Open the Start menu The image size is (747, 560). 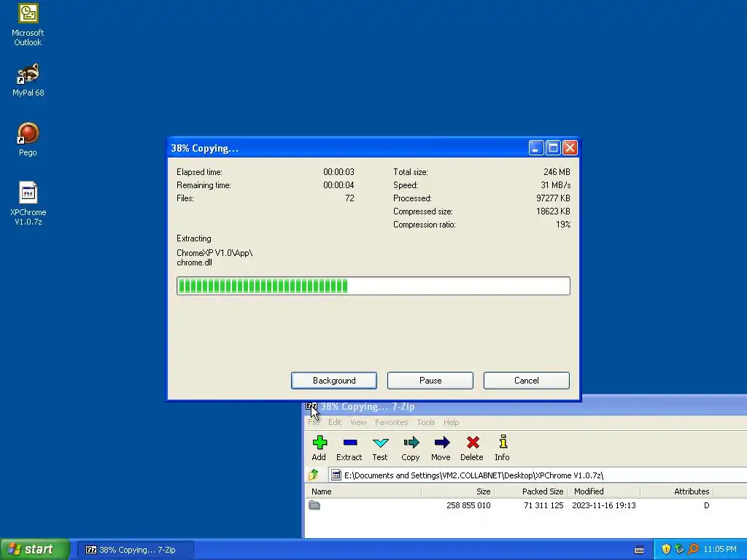tap(35, 549)
